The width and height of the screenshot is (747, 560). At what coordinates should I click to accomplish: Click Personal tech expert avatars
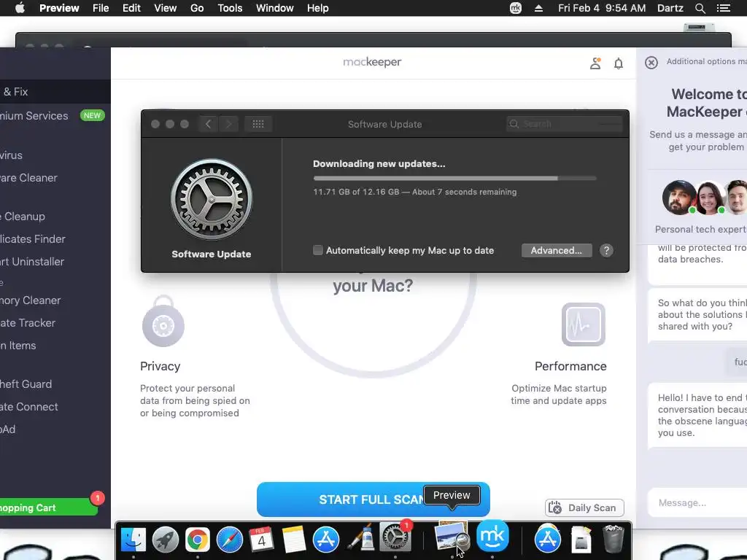point(705,198)
